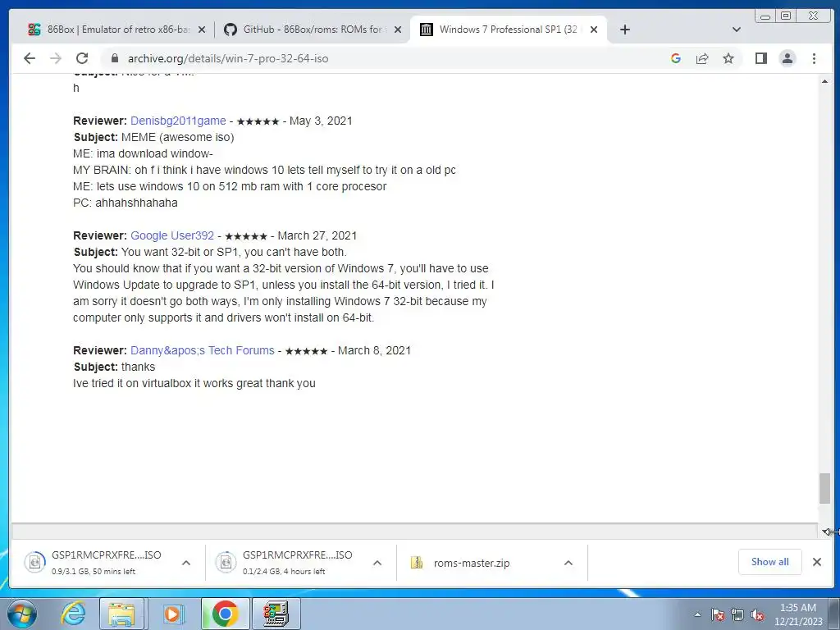Click the March 27, 2021 review date

point(317,235)
